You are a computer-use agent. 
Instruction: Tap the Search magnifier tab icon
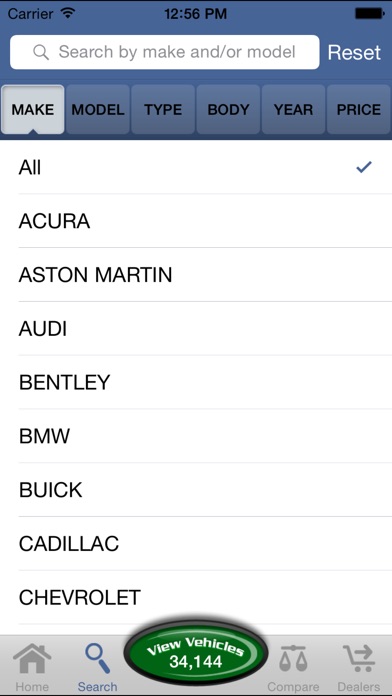click(x=97, y=659)
